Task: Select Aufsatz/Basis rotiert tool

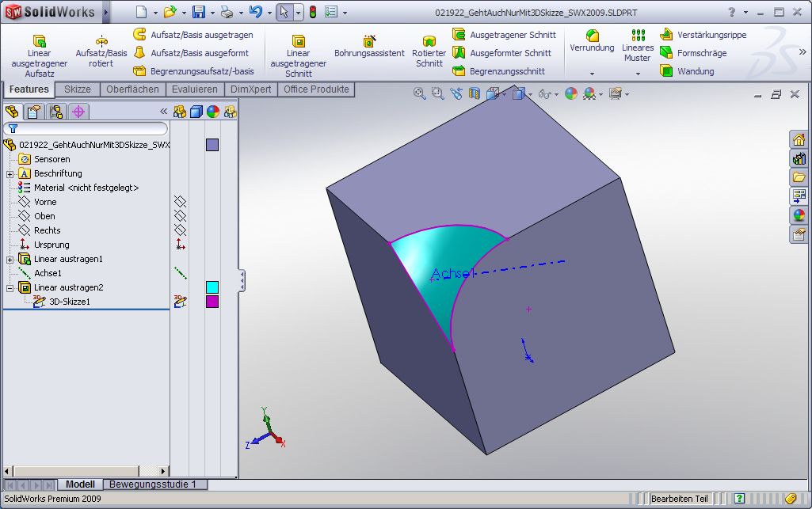Action: (101, 51)
